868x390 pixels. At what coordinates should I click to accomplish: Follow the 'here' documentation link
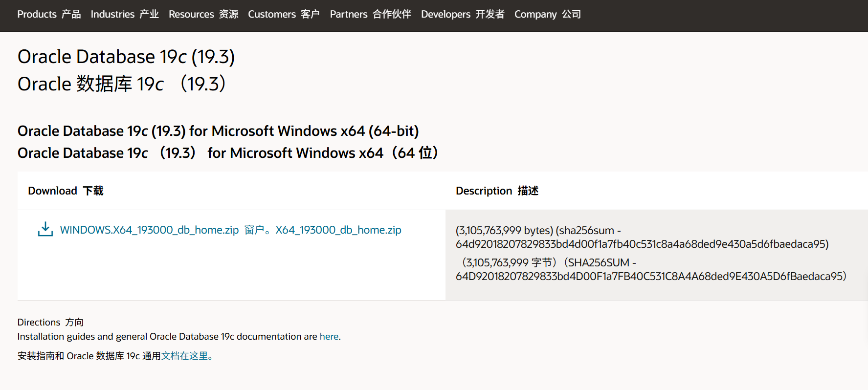pos(329,336)
